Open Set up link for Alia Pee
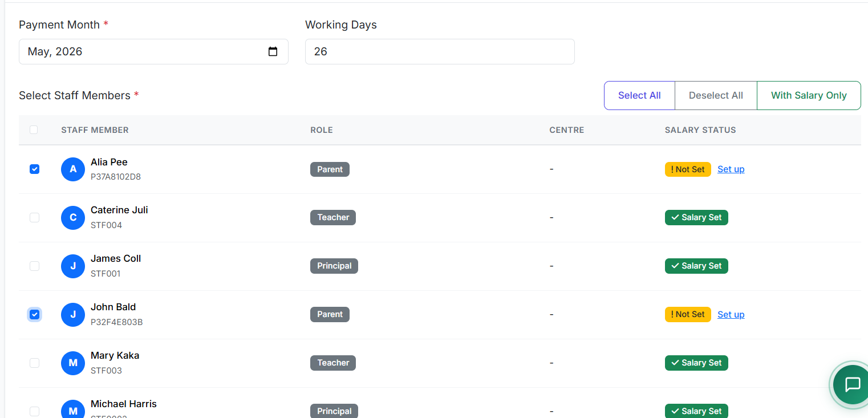 coord(731,169)
